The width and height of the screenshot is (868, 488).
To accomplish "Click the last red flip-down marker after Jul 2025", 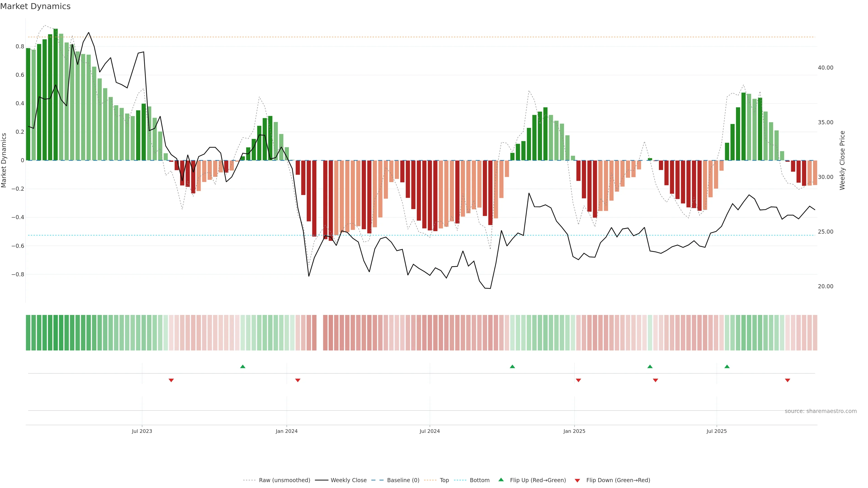I will 788,380.
